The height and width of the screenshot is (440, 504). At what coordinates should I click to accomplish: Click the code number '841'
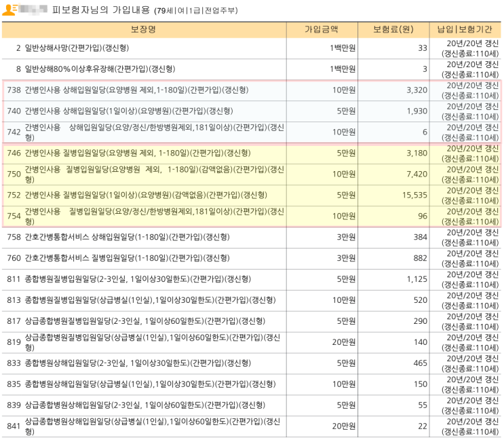coord(14,426)
